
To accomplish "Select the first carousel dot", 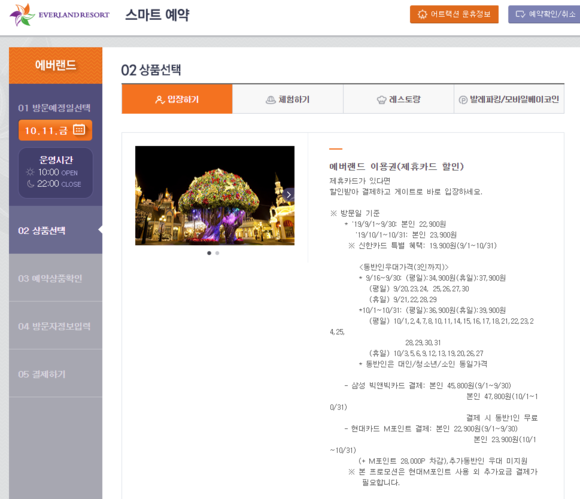I will point(209,253).
